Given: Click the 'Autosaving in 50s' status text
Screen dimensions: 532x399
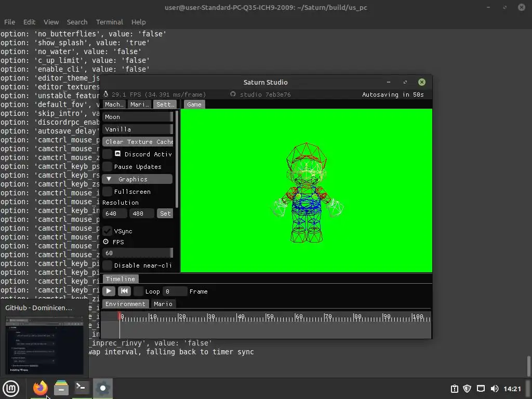Looking at the screenshot, I should pyautogui.click(x=393, y=95).
